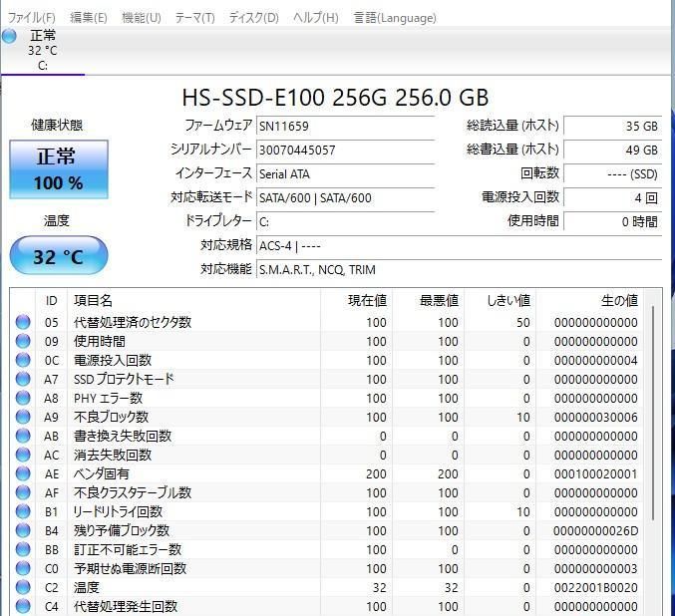This screenshot has height=616, width=675.
Task: Click the rotation rate value ---- (SSD)
Action: click(x=612, y=174)
